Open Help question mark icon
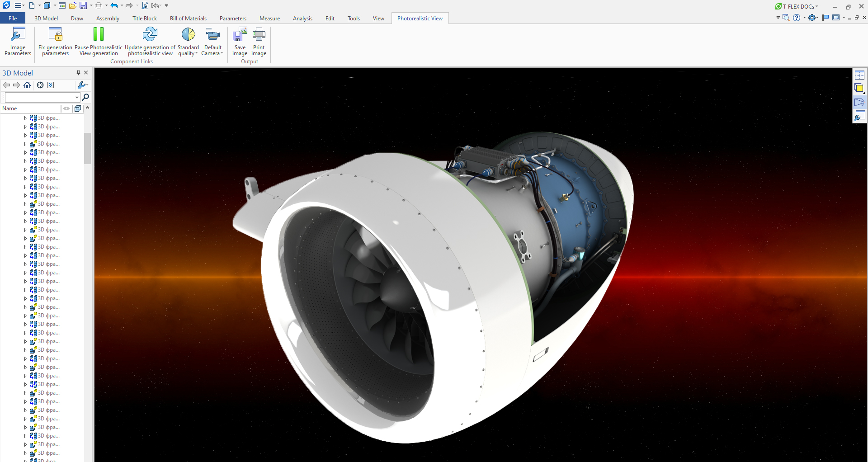This screenshot has width=868, height=462. [x=797, y=18]
